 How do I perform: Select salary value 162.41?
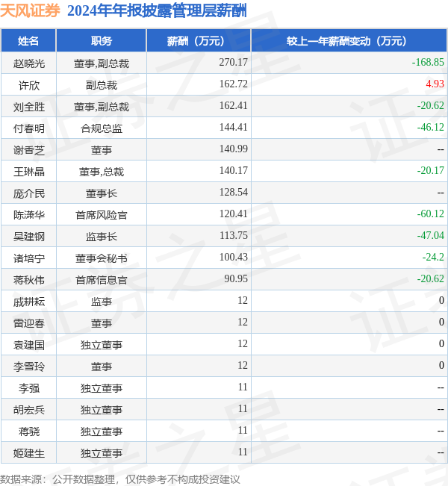click(234, 106)
